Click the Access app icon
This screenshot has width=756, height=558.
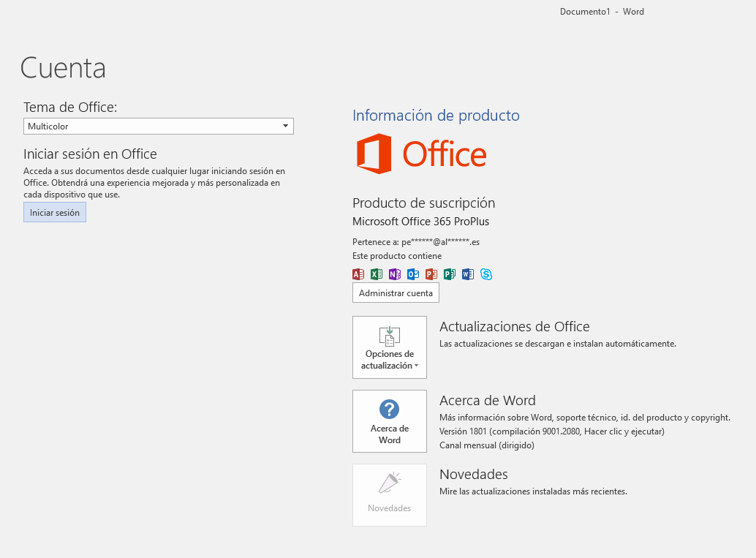click(358, 274)
